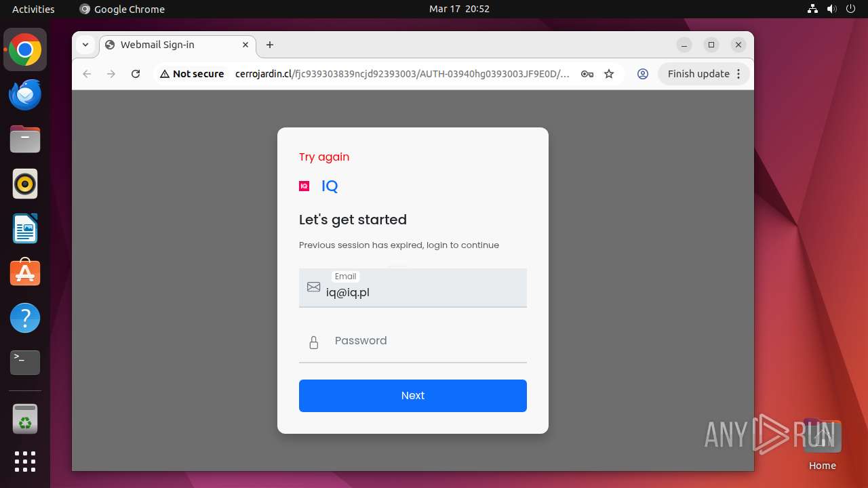Maximize the Chrome window
The height and width of the screenshot is (488, 868).
click(711, 45)
